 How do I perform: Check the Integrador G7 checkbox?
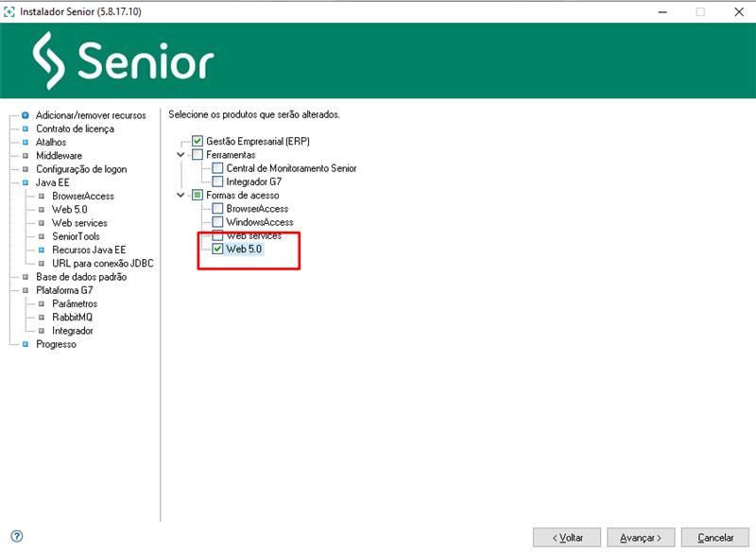pyautogui.click(x=217, y=181)
